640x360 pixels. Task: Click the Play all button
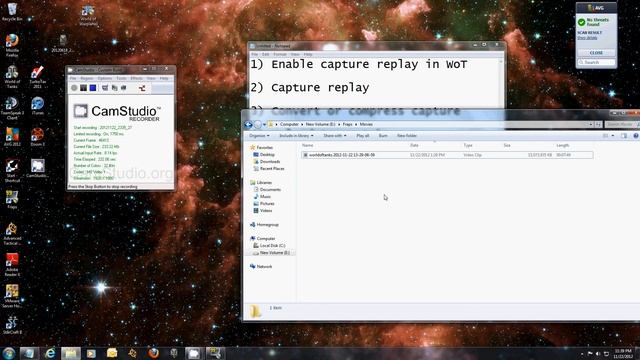click(362, 136)
